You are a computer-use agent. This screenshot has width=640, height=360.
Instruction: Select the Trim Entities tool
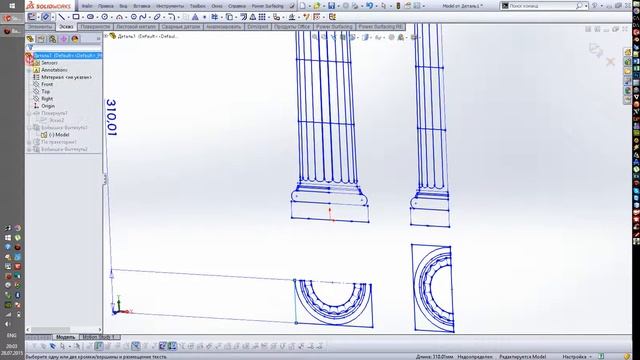pyautogui.click(x=215, y=17)
